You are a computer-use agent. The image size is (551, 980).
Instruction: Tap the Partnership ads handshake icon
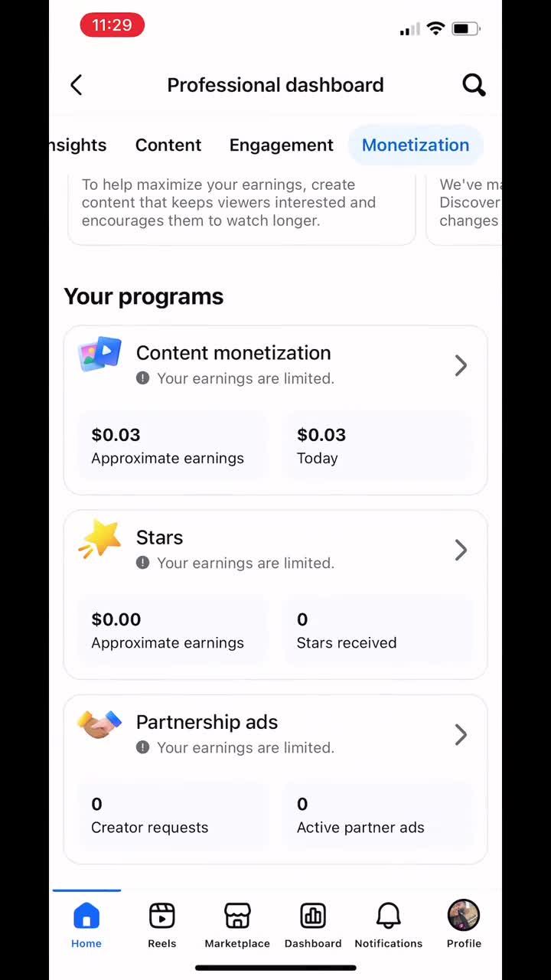pos(100,724)
